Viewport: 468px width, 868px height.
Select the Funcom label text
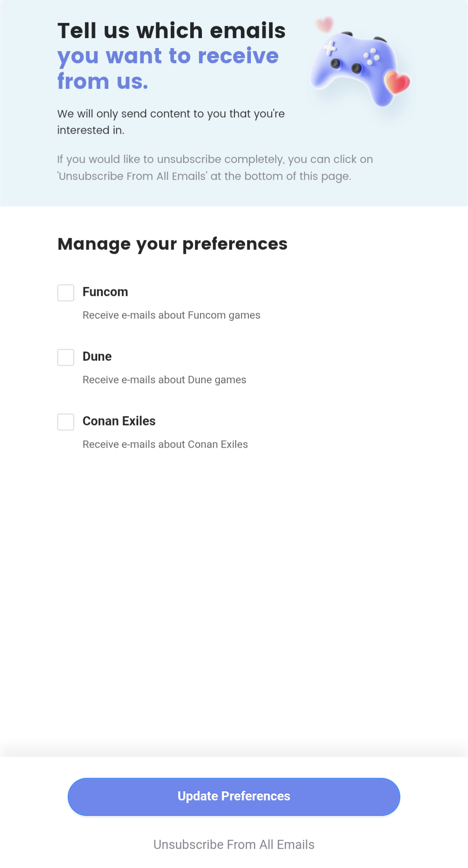(105, 292)
